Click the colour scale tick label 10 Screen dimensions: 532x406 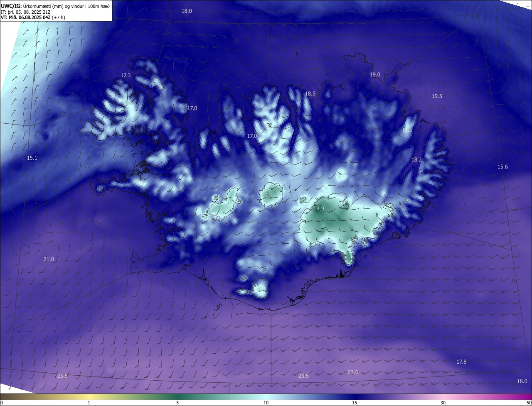pyautogui.click(x=266, y=403)
